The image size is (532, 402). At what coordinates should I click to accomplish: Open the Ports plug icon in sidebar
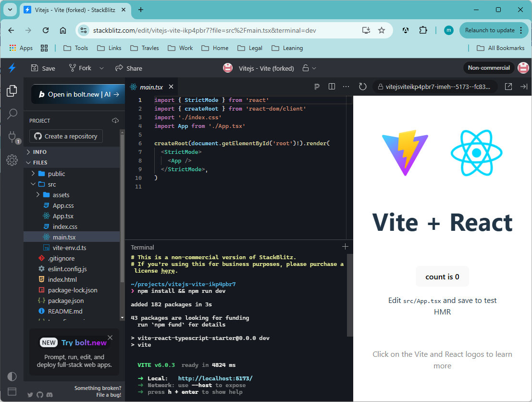point(12,137)
